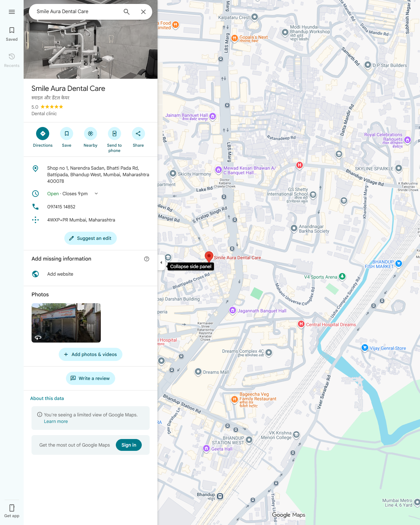
Task: Select Bhandup railway station icon
Action: coord(220,496)
